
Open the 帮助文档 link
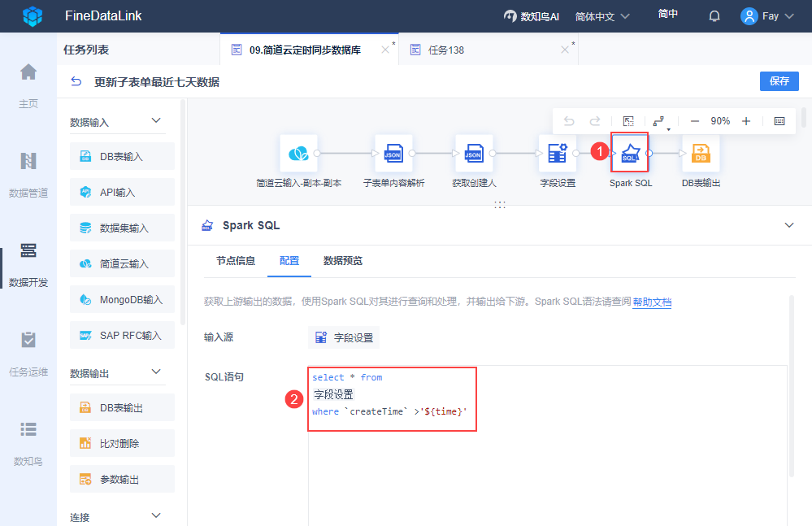[x=652, y=302]
